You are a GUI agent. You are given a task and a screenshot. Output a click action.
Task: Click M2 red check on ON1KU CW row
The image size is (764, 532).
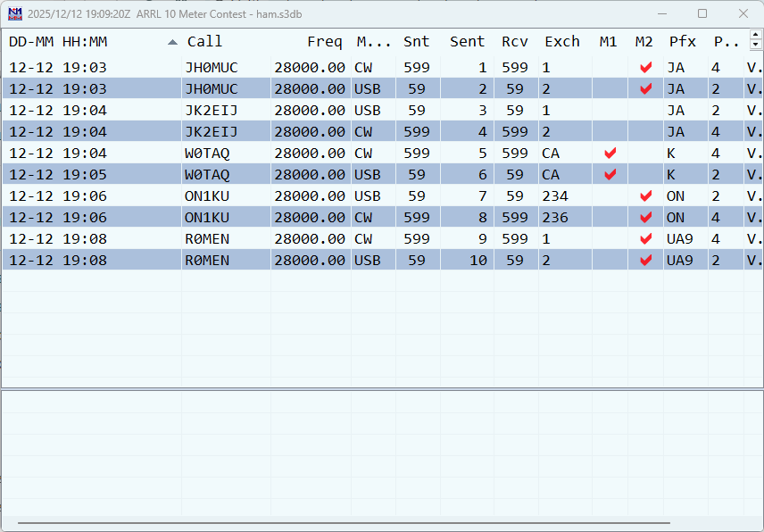click(x=645, y=218)
